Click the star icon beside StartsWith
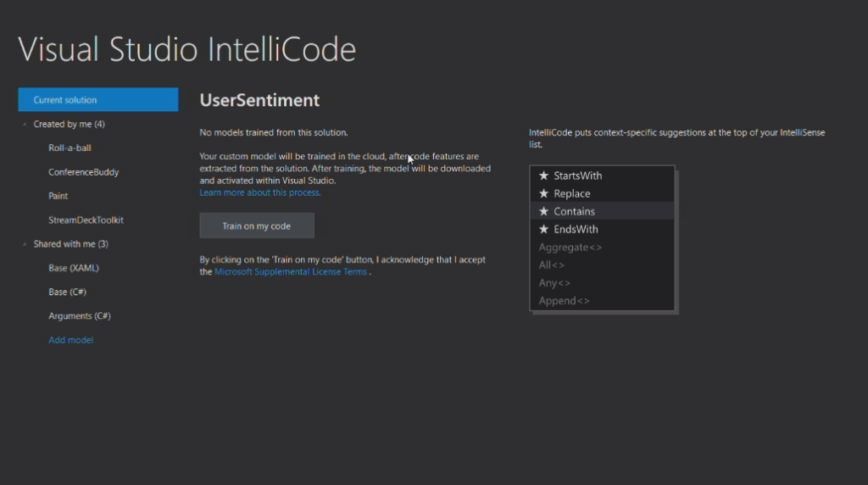868x485 pixels. (543, 176)
